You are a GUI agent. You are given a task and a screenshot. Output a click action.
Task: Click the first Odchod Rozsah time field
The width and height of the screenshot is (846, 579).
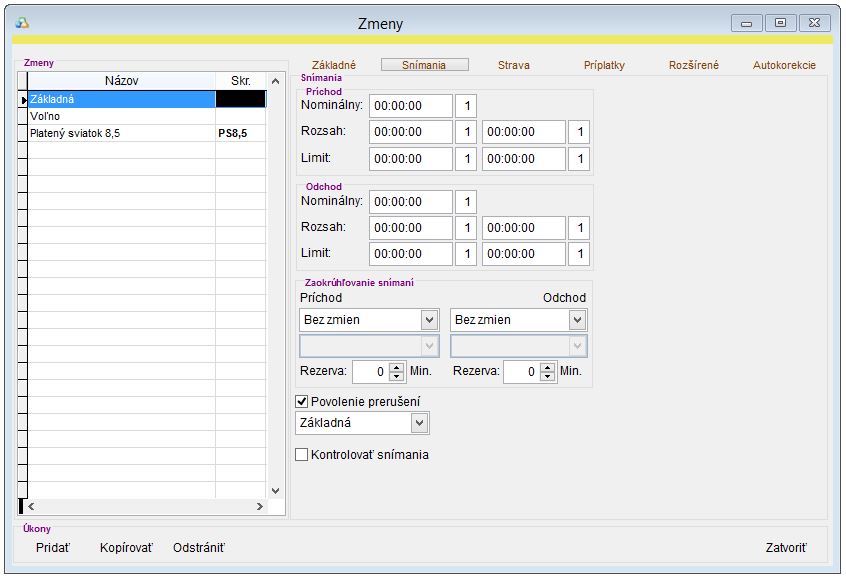tap(411, 228)
